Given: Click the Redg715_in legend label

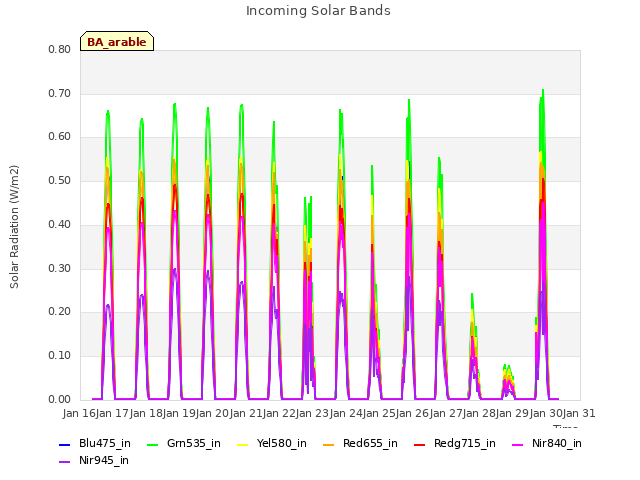Looking at the screenshot, I should [x=465, y=443].
